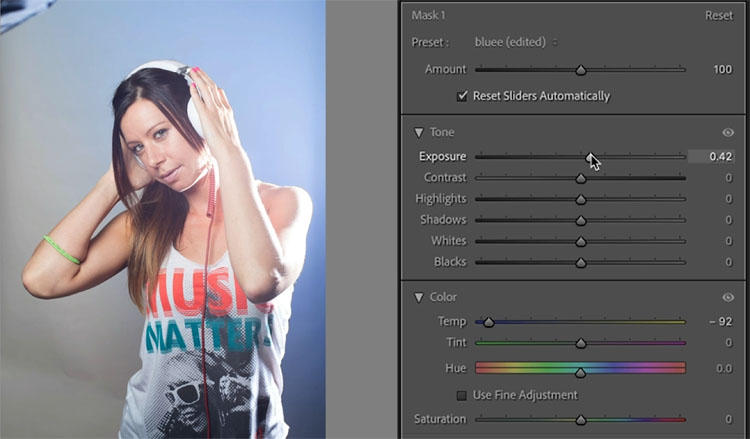Click the Contrast value 0
The height and width of the screenshot is (439, 750).
point(728,178)
